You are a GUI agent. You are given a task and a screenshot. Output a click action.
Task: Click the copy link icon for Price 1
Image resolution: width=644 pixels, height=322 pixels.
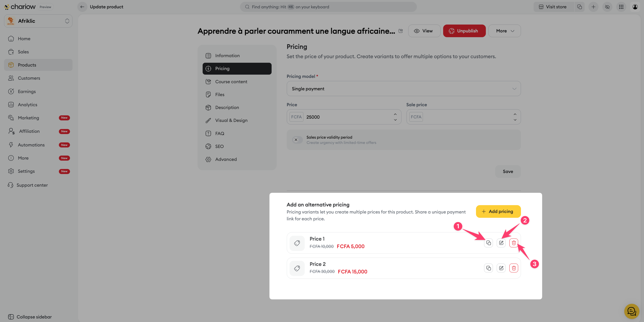[488, 243]
